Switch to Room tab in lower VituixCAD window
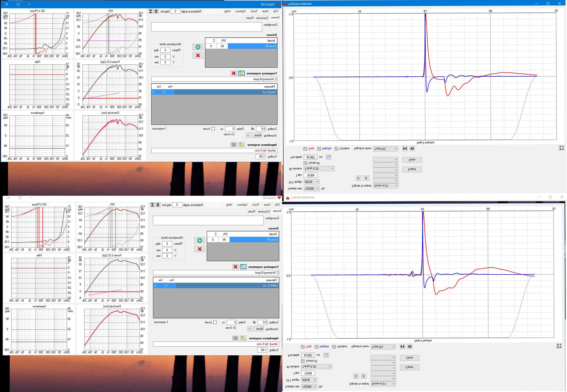Image resolution: width=567 pixels, height=392 pixels. coord(251,211)
